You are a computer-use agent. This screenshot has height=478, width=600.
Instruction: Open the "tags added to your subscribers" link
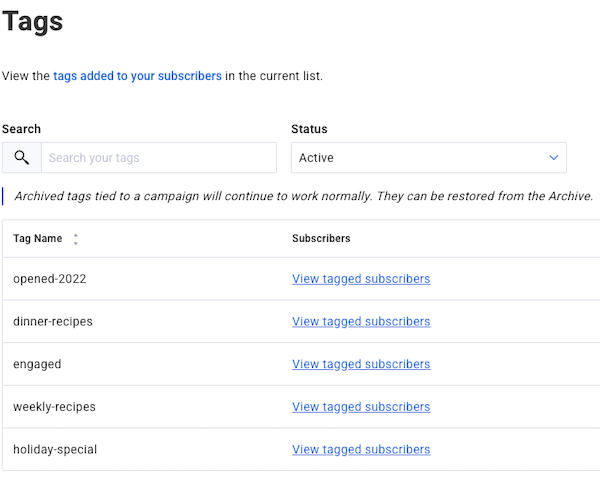point(137,76)
